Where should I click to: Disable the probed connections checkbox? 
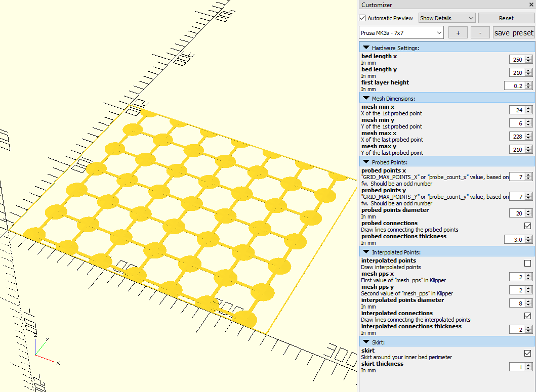(x=528, y=226)
